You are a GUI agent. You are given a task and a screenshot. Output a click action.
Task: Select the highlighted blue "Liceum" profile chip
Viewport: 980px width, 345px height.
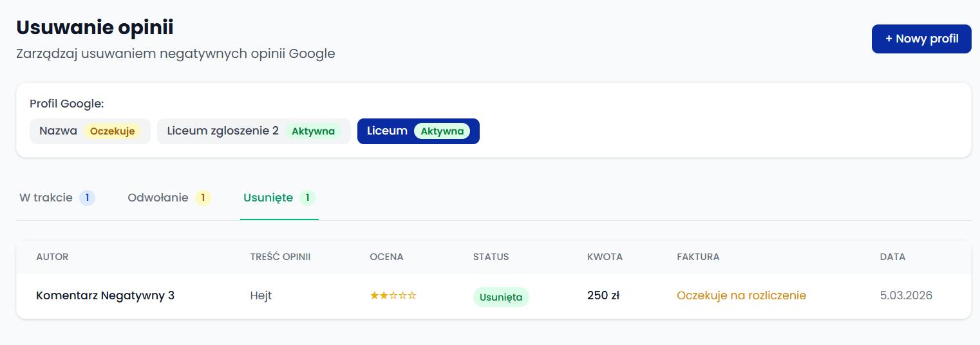(418, 131)
